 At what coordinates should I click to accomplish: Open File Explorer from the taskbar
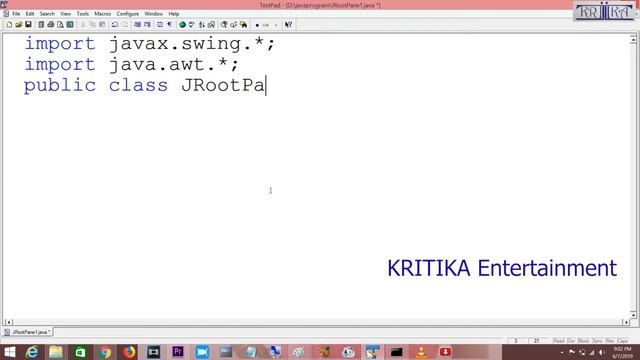tap(56, 352)
